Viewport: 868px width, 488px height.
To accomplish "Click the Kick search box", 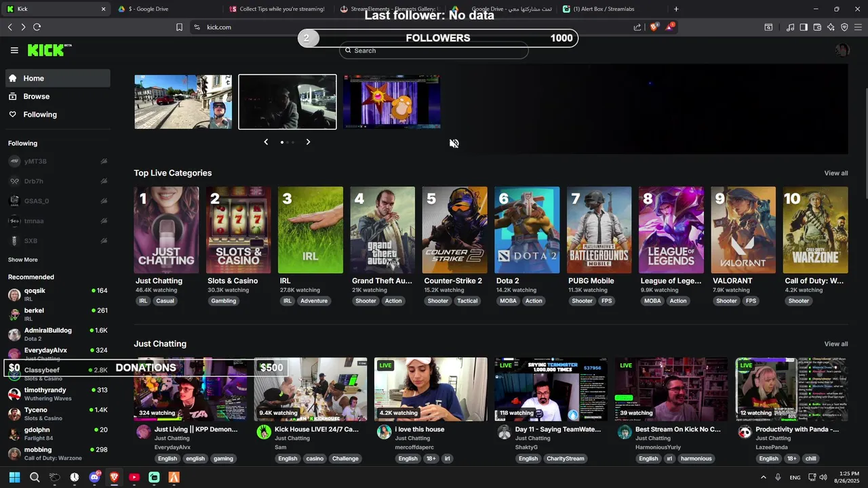I will coord(434,50).
